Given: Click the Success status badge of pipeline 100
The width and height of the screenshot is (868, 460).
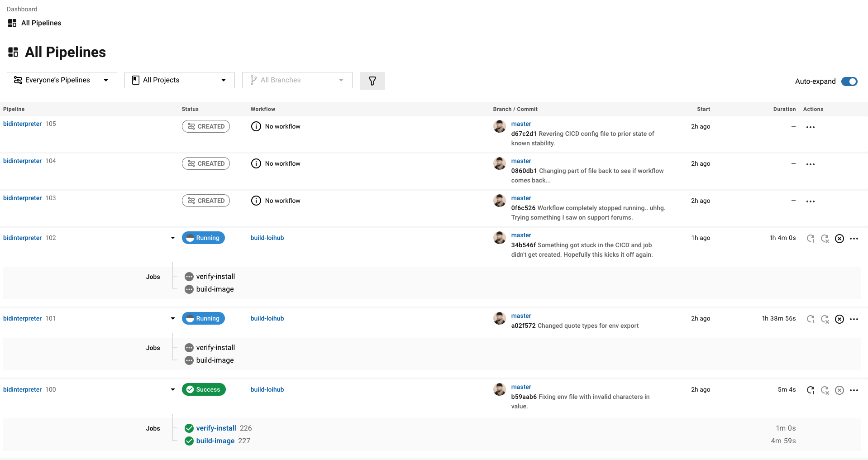Looking at the screenshot, I should point(204,389).
